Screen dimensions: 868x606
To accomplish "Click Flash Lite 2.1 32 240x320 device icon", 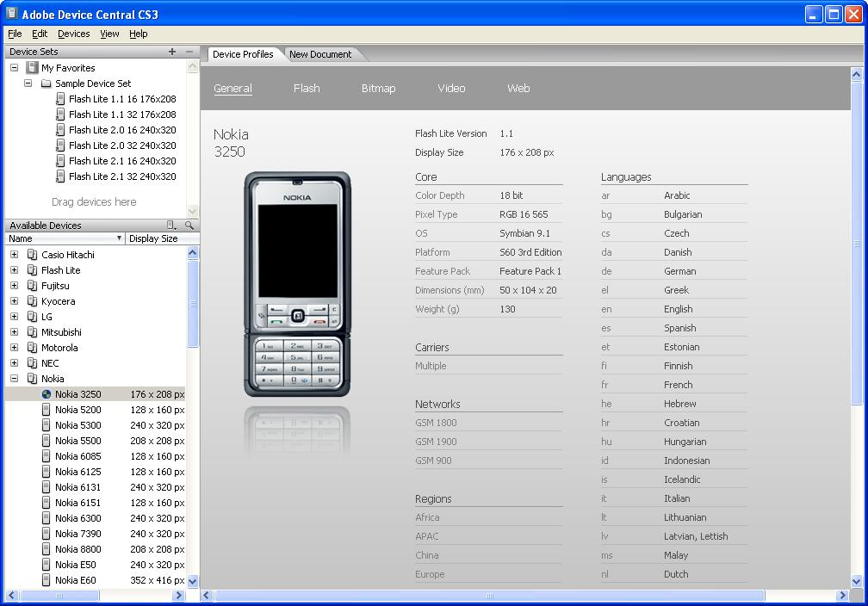I will [60, 176].
